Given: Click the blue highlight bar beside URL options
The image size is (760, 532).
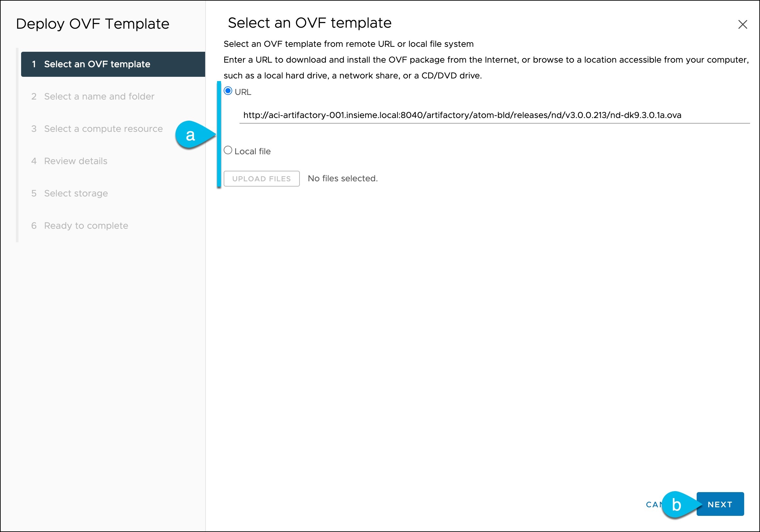Looking at the screenshot, I should coord(219,134).
